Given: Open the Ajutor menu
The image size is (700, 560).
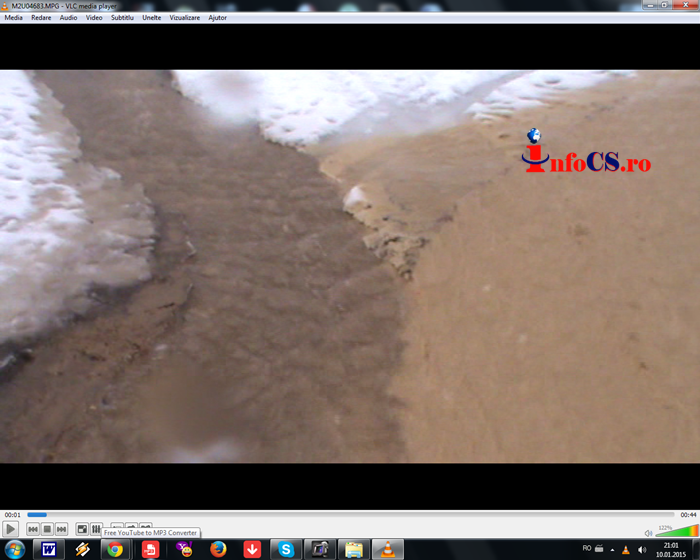Looking at the screenshot, I should [x=217, y=17].
